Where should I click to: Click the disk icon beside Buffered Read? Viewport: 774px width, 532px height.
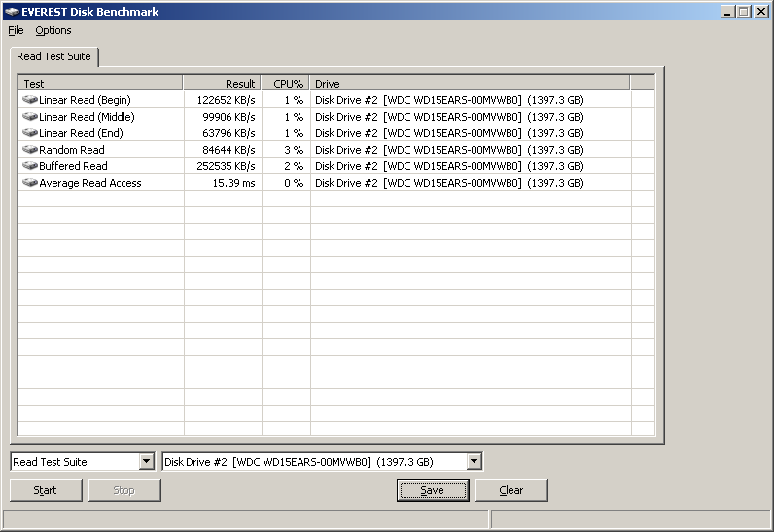pos(30,166)
